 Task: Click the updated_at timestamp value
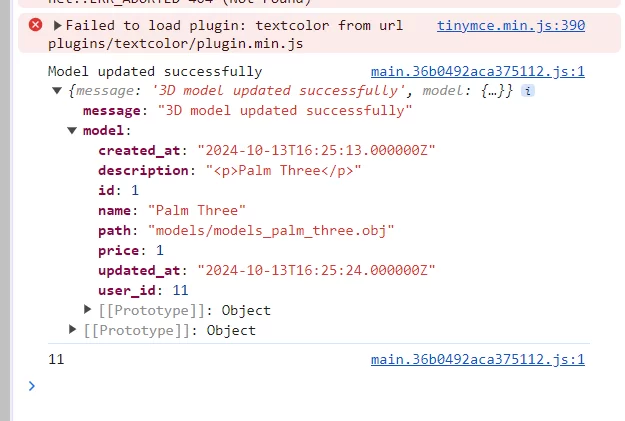coord(316,270)
